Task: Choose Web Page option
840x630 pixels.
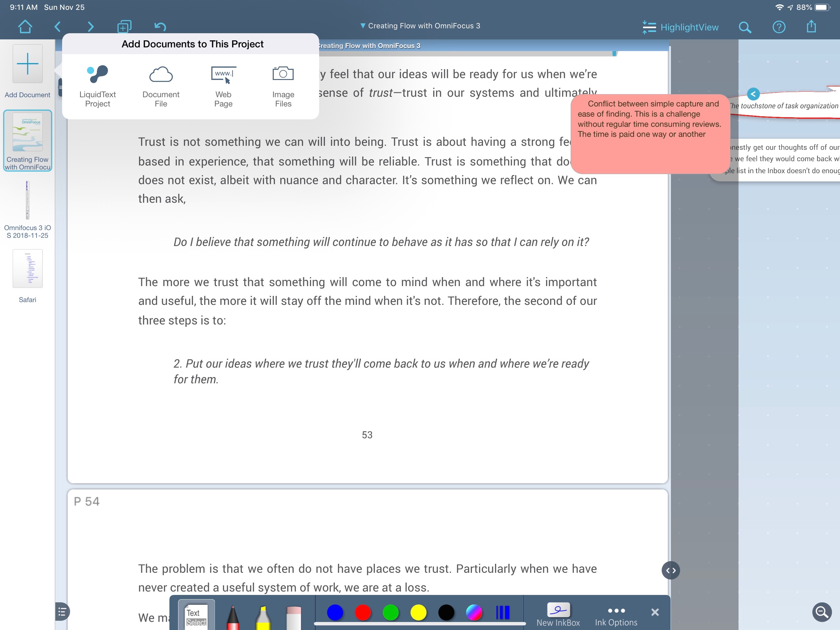Action: coord(223,86)
